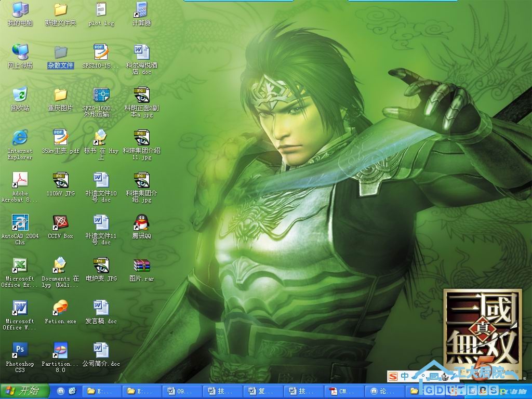The image size is (532, 399).
Task: Select the 发言稿.doc document
Action: pos(101,308)
